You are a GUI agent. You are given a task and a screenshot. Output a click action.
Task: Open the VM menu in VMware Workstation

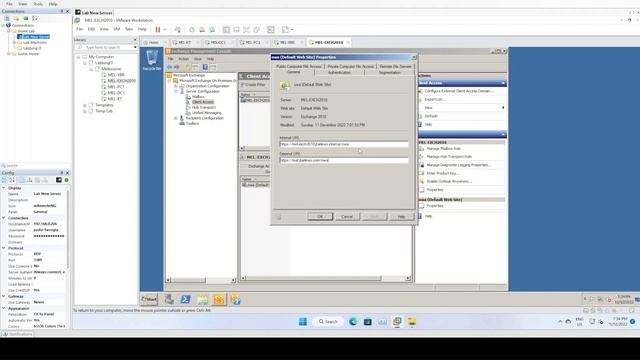point(117,29)
